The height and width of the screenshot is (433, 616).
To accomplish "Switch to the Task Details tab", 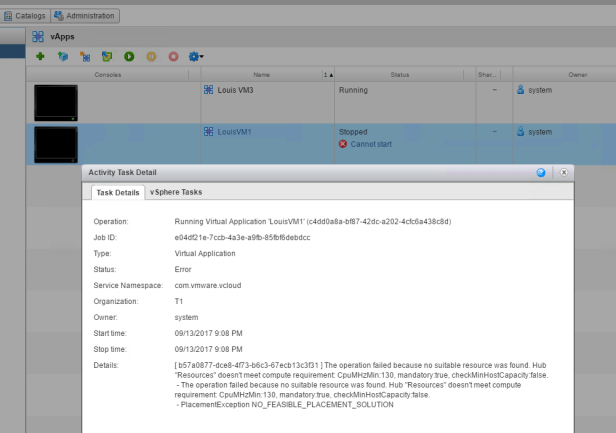I will 118,193.
